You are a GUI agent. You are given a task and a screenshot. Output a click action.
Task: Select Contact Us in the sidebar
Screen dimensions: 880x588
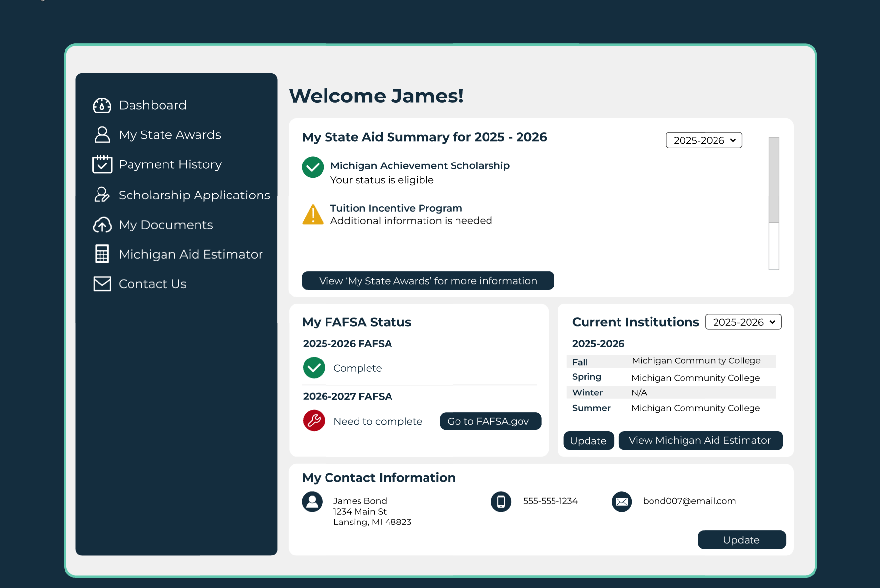click(x=153, y=284)
